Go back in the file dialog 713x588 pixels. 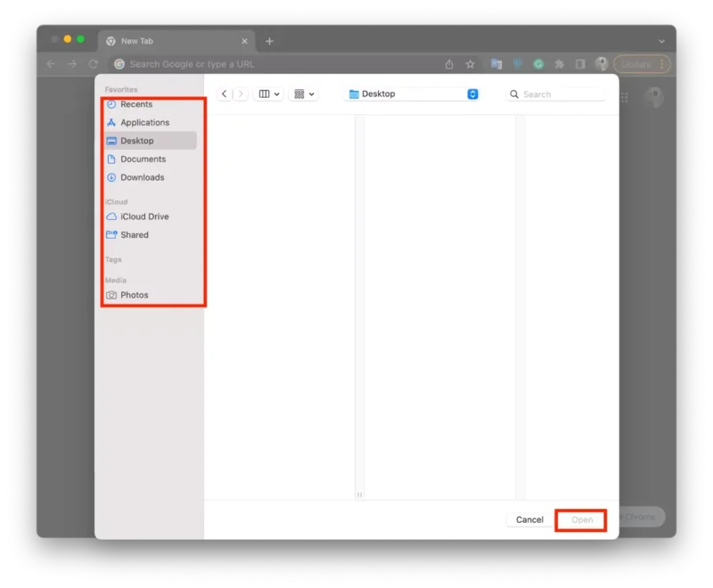pos(224,94)
